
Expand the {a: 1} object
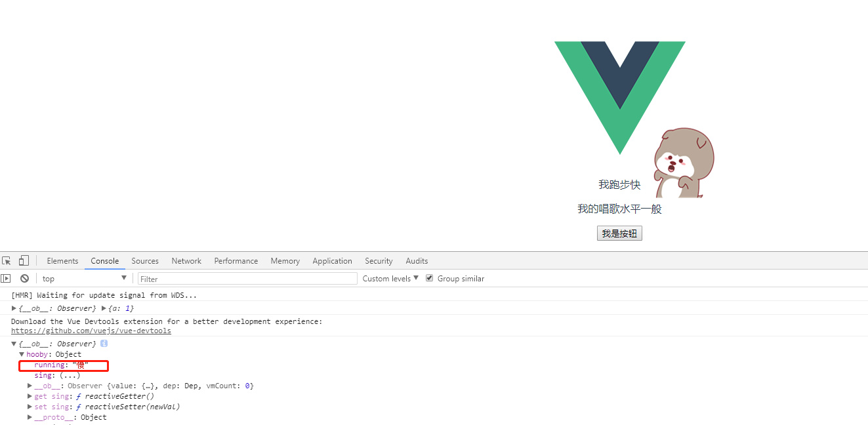(104, 308)
